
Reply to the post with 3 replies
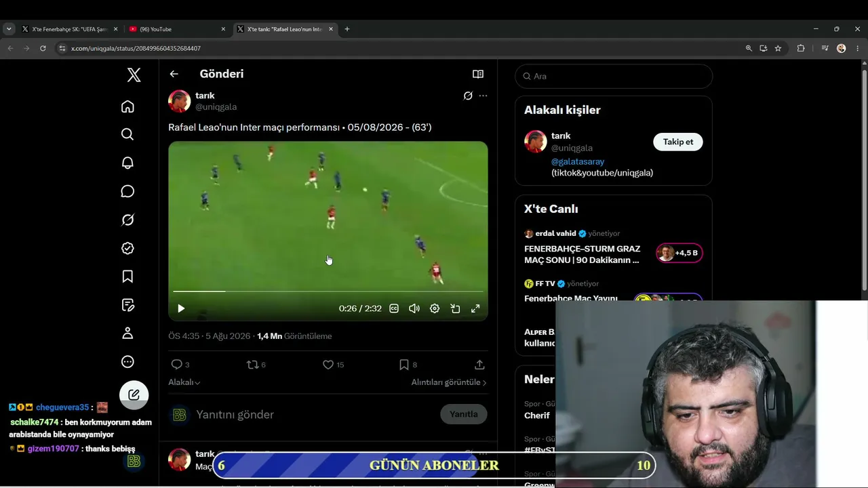(180, 365)
